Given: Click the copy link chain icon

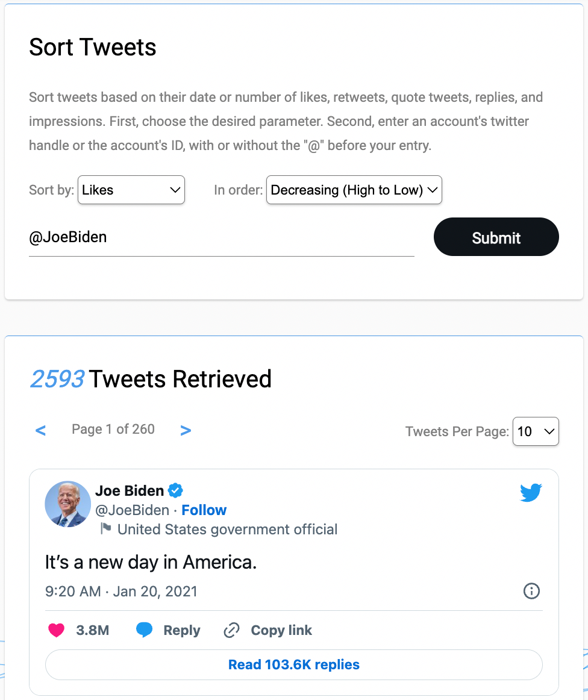Looking at the screenshot, I should [231, 631].
